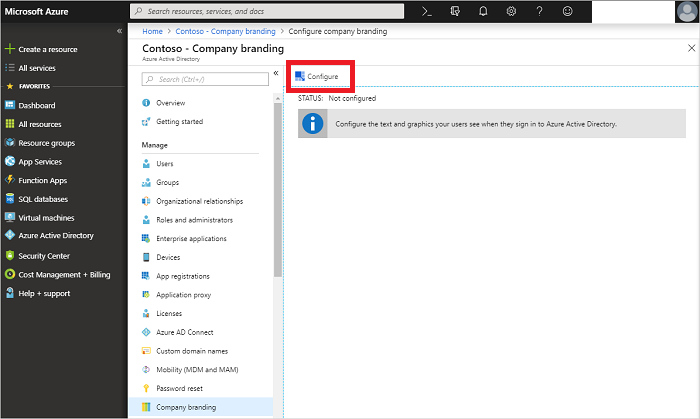Click the Dashboard icon in the sidebar
Image resolution: width=700 pixels, height=419 pixels.
coord(10,105)
